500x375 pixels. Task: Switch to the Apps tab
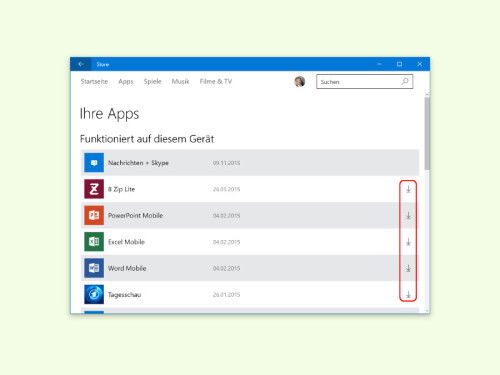[x=126, y=82]
